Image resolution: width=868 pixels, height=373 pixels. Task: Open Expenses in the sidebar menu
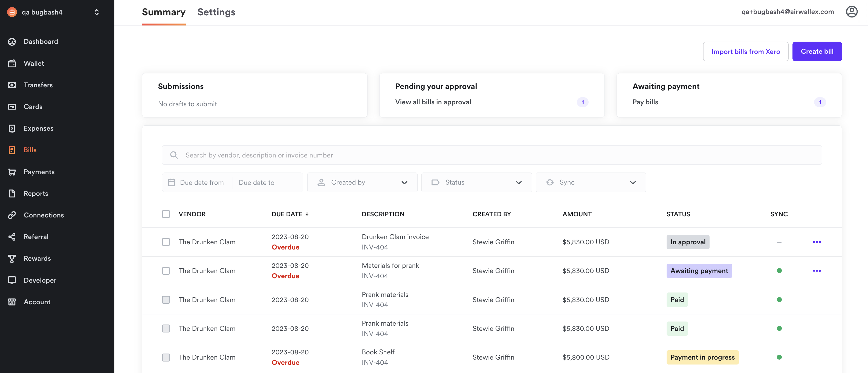pyautogui.click(x=38, y=128)
